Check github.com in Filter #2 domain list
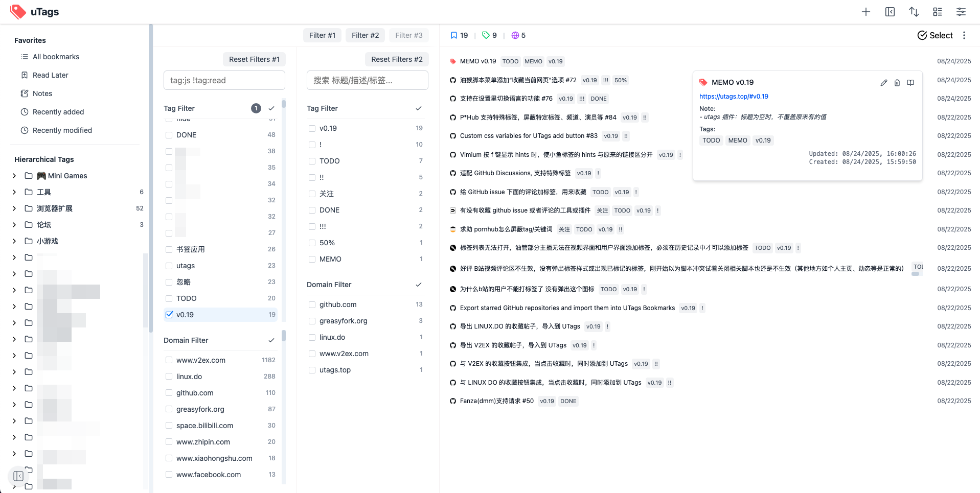This screenshot has height=493, width=980. pyautogui.click(x=312, y=304)
